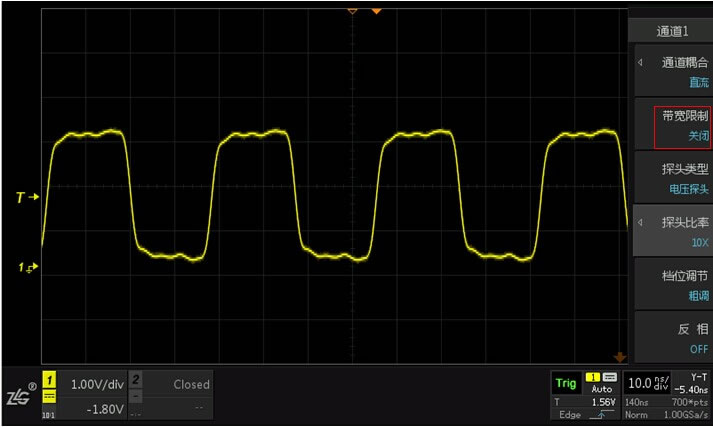The height and width of the screenshot is (427, 713).
Task: Click the Auto trigger mode label
Action: coord(601,388)
